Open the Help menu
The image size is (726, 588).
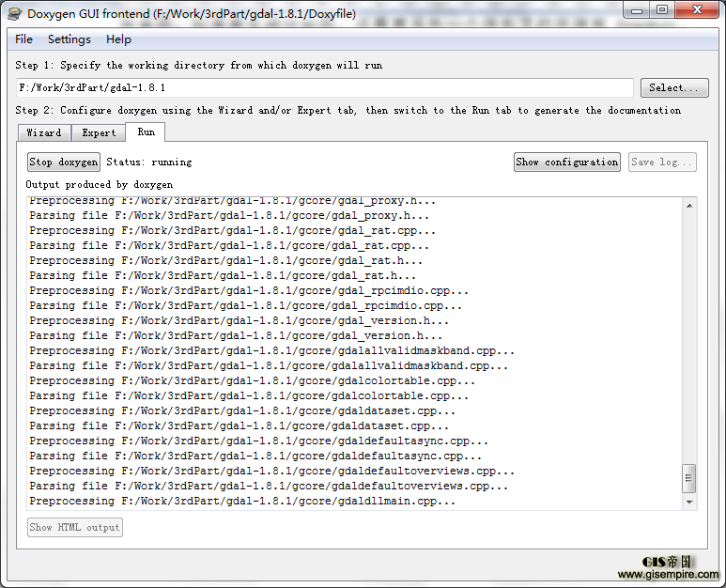point(118,39)
